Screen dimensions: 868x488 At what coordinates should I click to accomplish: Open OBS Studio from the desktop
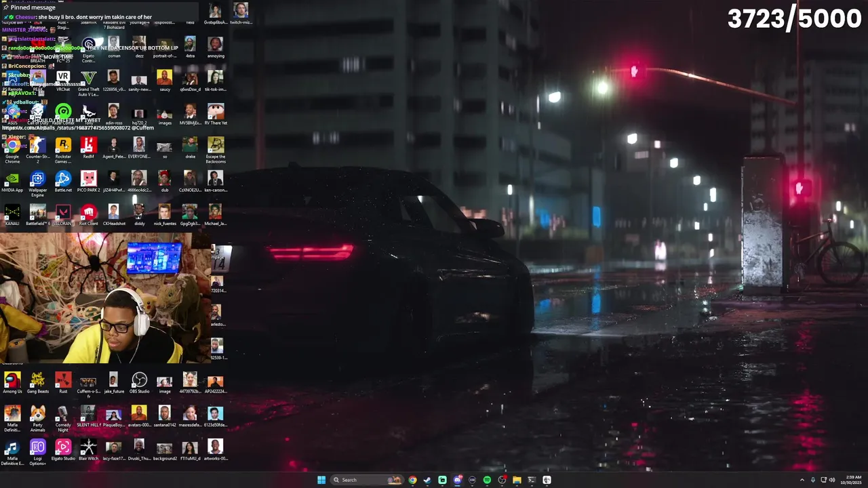tap(139, 383)
